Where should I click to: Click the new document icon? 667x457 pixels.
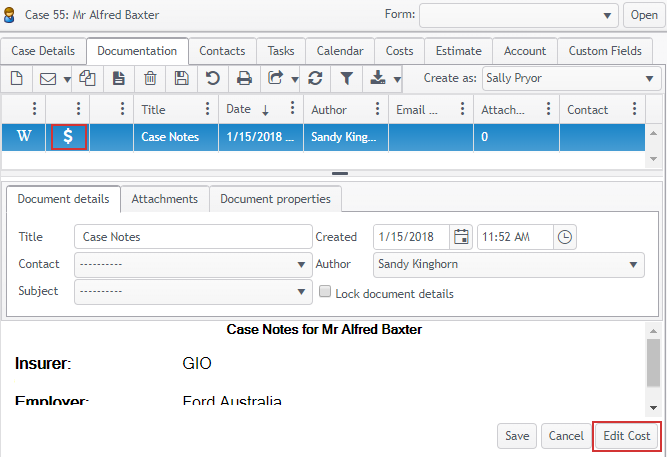[x=16, y=78]
